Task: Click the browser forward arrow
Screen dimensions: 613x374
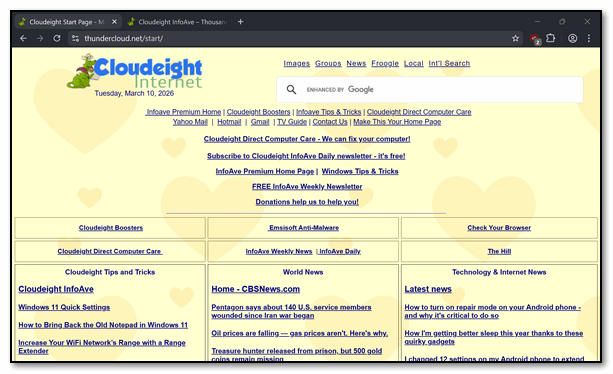Action: (40, 38)
